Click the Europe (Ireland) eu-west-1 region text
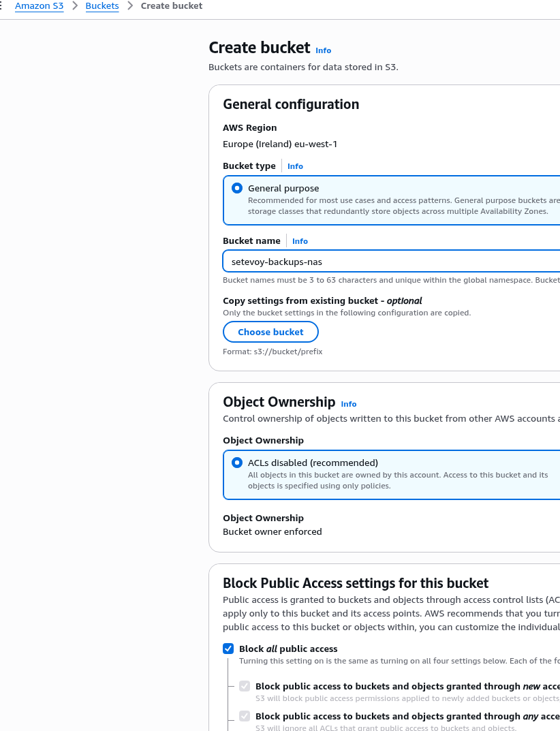 [280, 144]
